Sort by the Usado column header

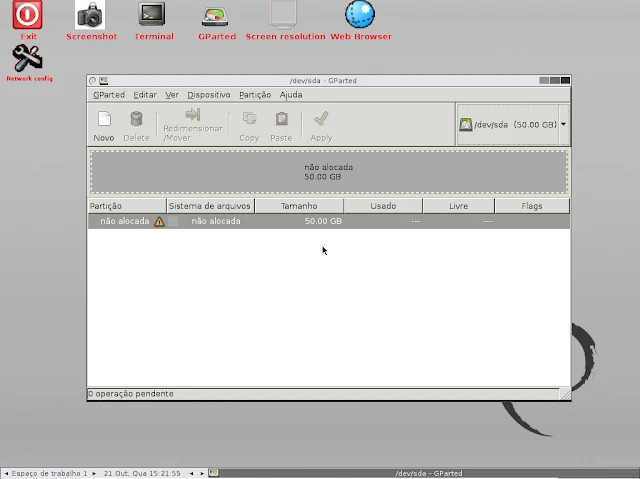pos(383,206)
